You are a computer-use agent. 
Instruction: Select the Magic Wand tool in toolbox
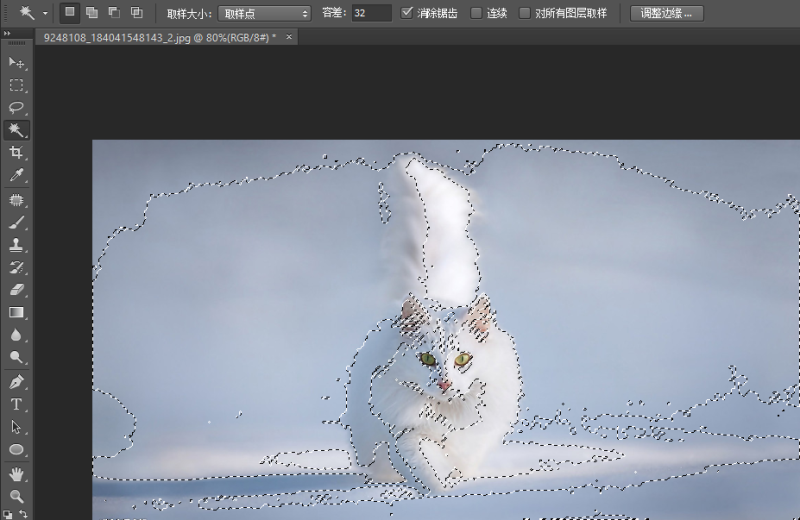click(16, 130)
